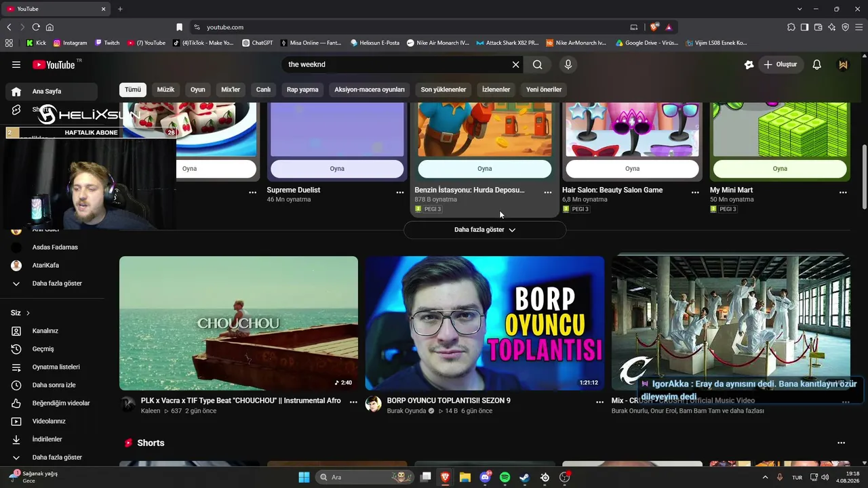Select the Aksiyon-macera oyunları chip

pyautogui.click(x=370, y=89)
